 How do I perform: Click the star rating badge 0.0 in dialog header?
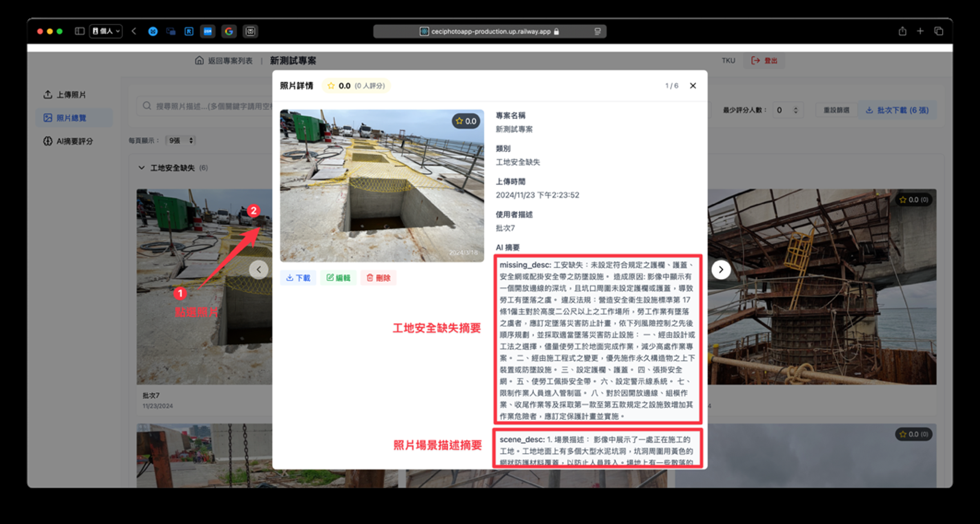pyautogui.click(x=356, y=86)
